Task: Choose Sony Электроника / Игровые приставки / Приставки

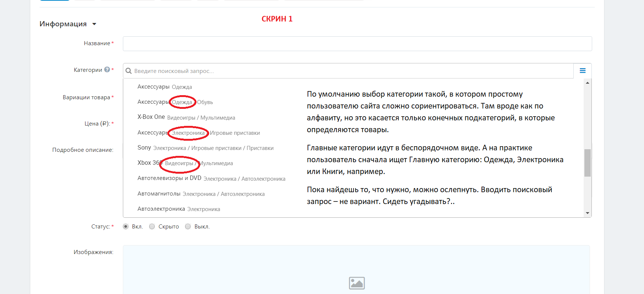Action: point(205,148)
